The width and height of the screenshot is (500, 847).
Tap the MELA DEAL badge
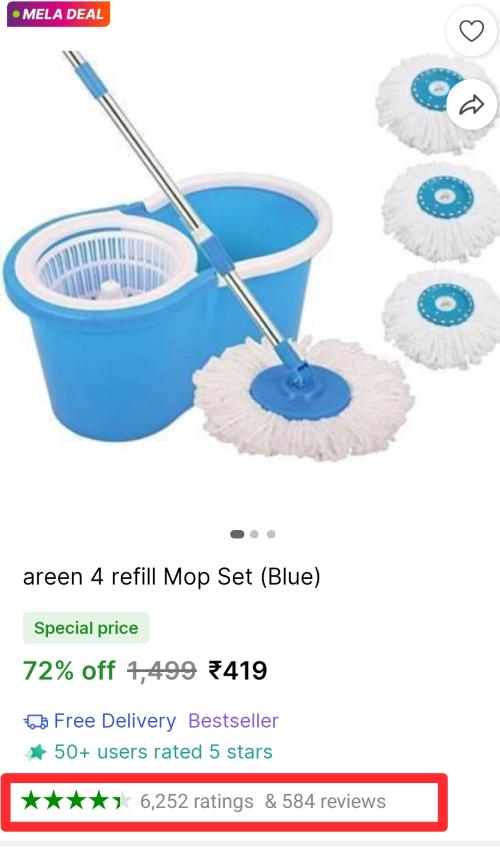tap(58, 14)
